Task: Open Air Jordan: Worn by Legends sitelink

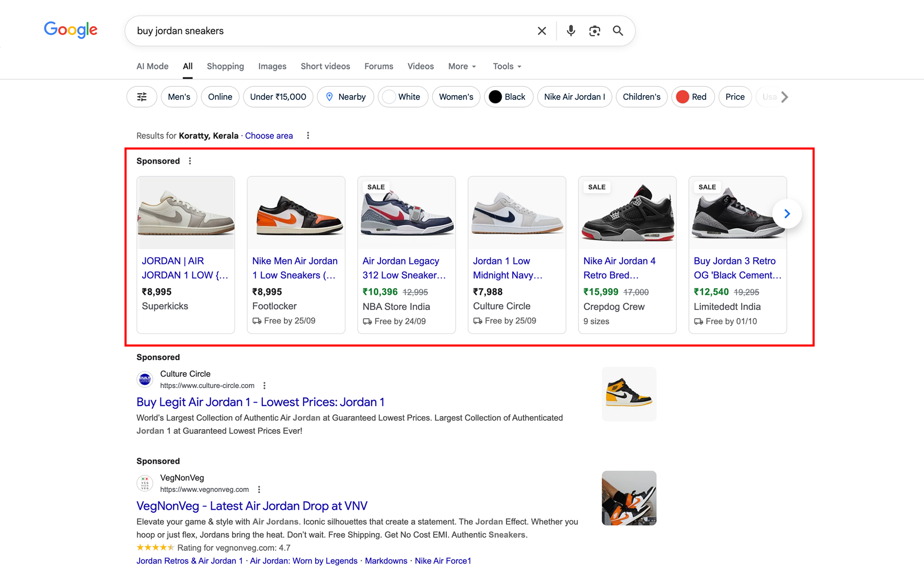Action: click(x=304, y=561)
